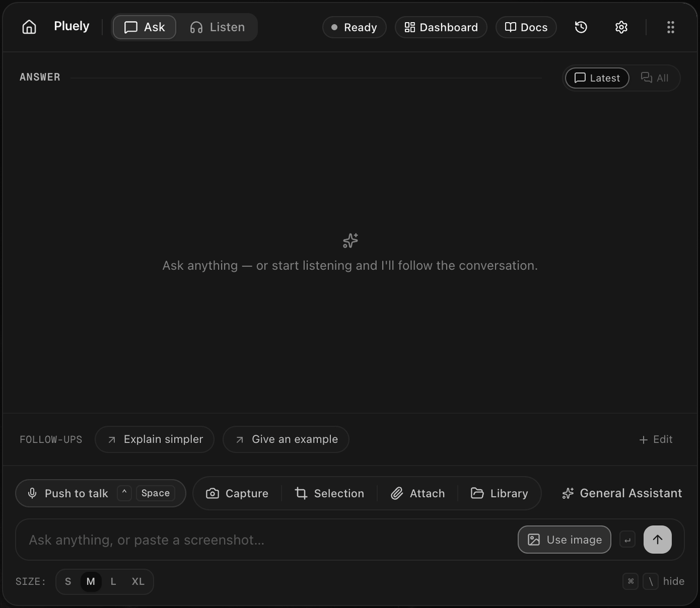Open settings gear icon
The height and width of the screenshot is (608, 700).
(621, 27)
